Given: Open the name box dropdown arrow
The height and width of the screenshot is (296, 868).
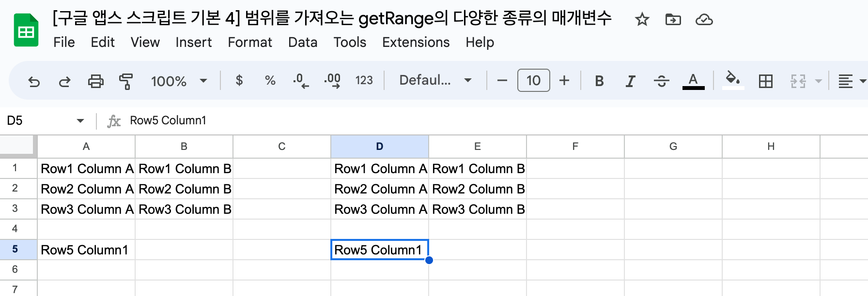Looking at the screenshot, I should click(80, 120).
